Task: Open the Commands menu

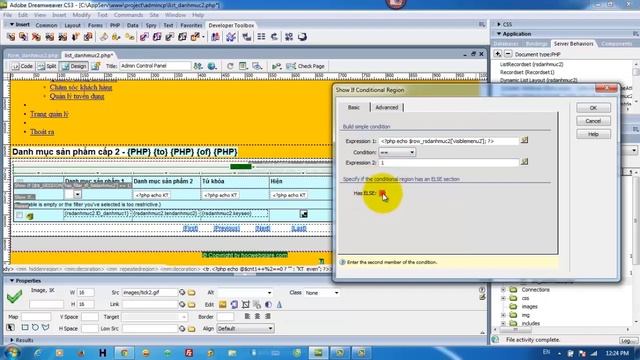Action: pyautogui.click(x=128, y=15)
